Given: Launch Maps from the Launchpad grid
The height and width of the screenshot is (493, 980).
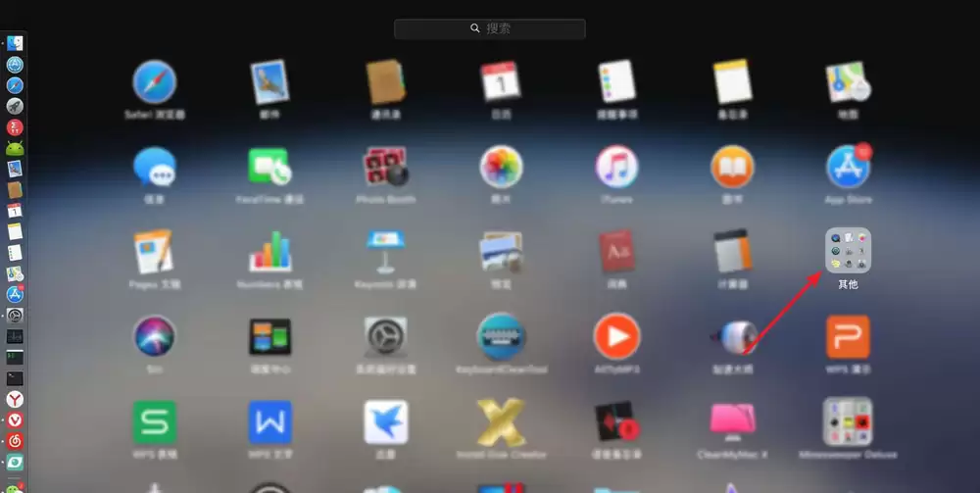Looking at the screenshot, I should (x=848, y=82).
